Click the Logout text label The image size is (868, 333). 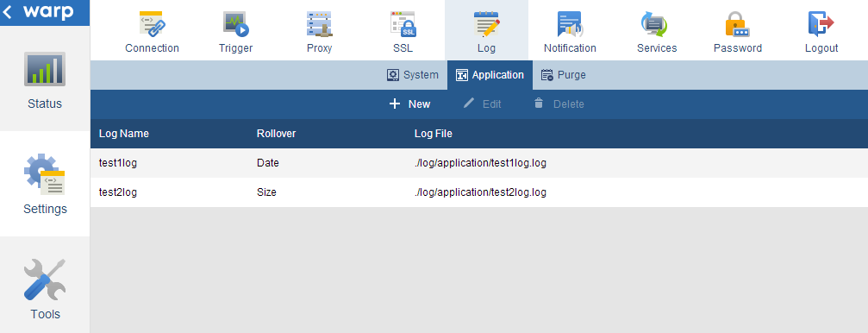(x=821, y=48)
